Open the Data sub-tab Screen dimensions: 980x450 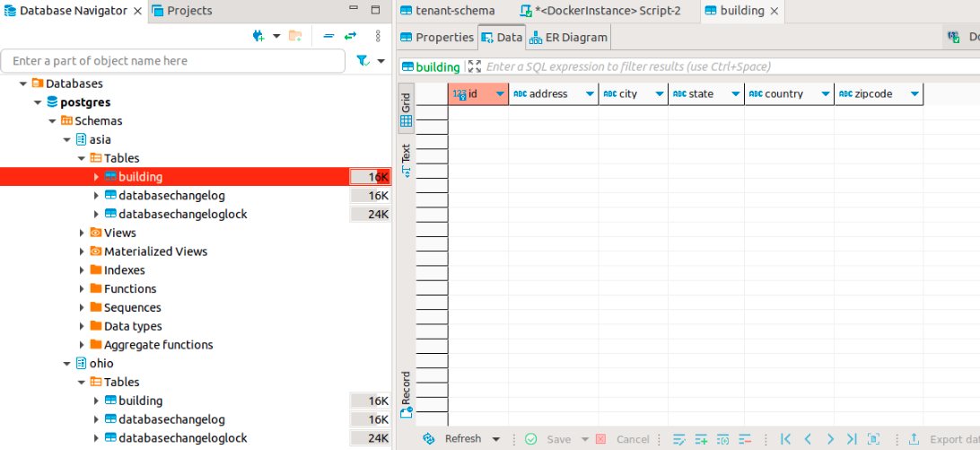(502, 38)
